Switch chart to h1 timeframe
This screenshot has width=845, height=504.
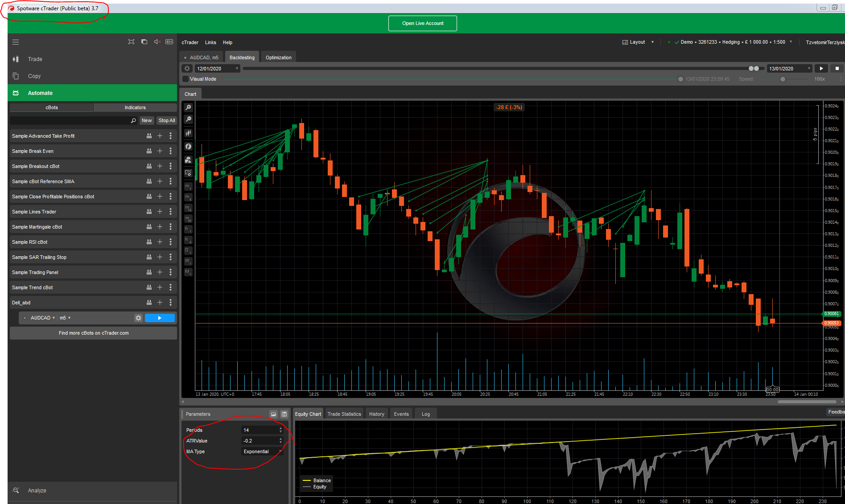188,229
